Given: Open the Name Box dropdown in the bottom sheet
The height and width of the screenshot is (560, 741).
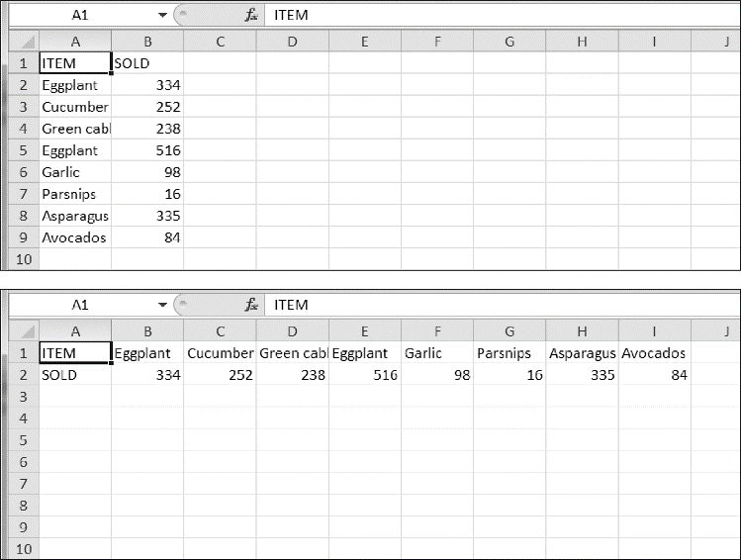Looking at the screenshot, I should click(x=162, y=305).
